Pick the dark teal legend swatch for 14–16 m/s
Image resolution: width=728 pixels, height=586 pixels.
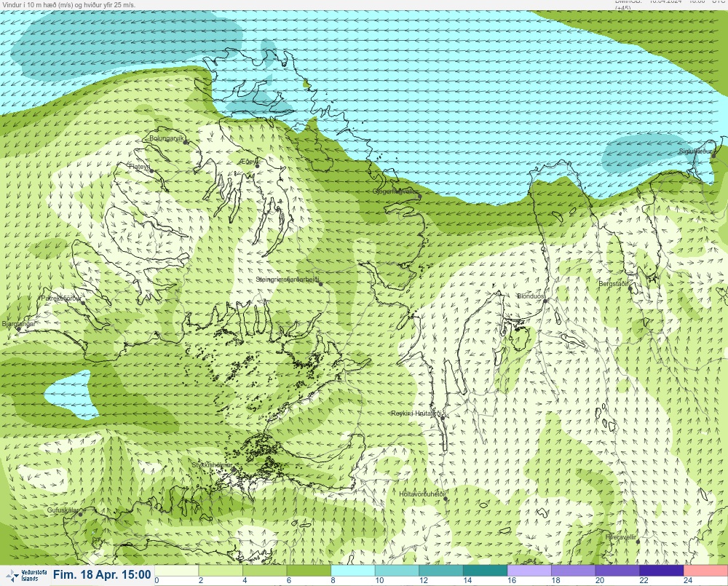[485, 570]
